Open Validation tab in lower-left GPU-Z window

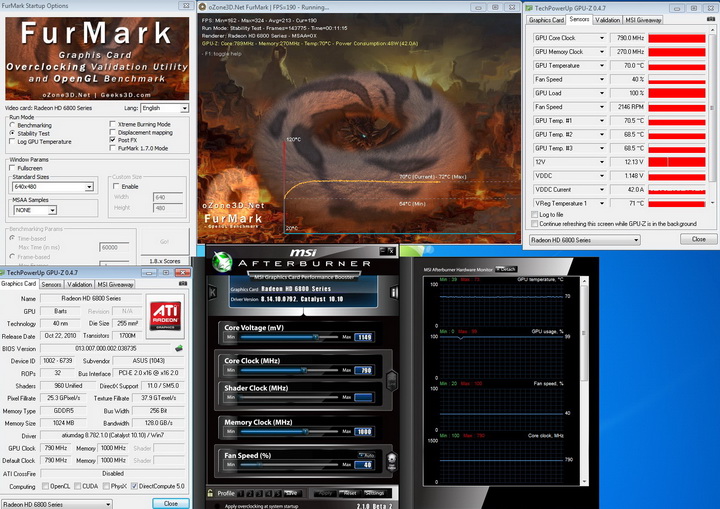[79, 285]
